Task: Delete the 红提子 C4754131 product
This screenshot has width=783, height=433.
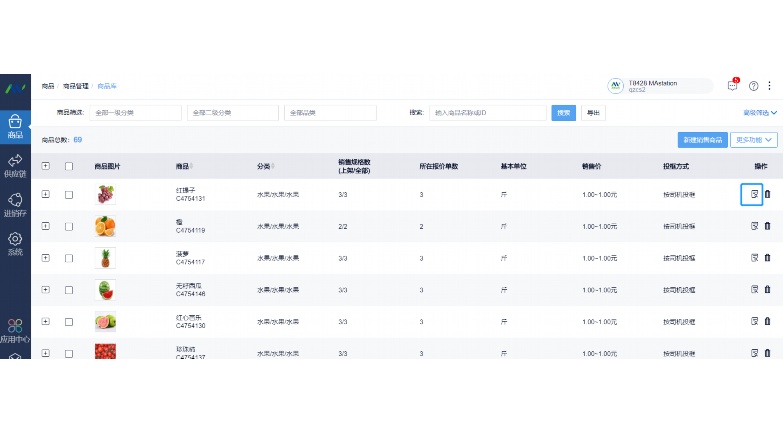Action: click(768, 194)
